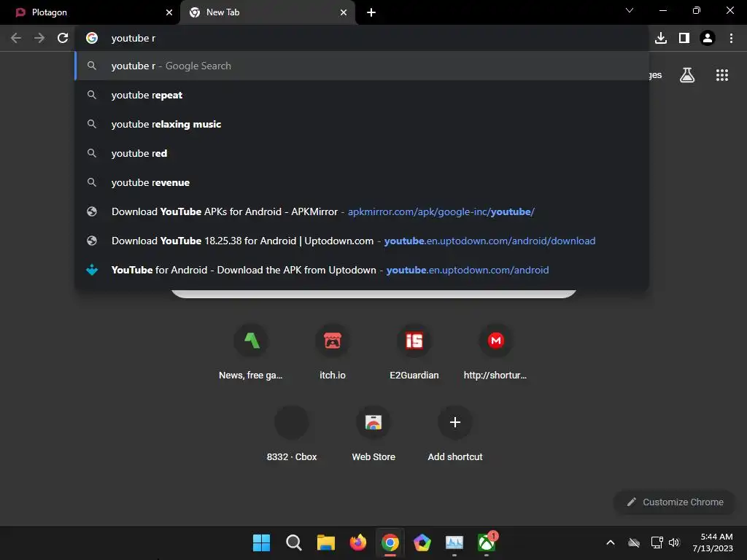Open File Explorer from taskbar
The height and width of the screenshot is (560, 747).
[x=326, y=542]
